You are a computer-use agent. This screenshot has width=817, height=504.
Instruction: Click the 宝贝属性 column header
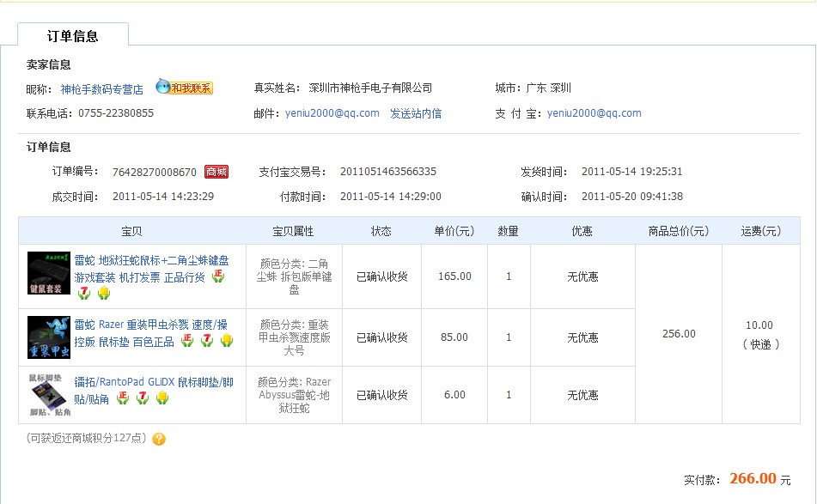click(293, 231)
